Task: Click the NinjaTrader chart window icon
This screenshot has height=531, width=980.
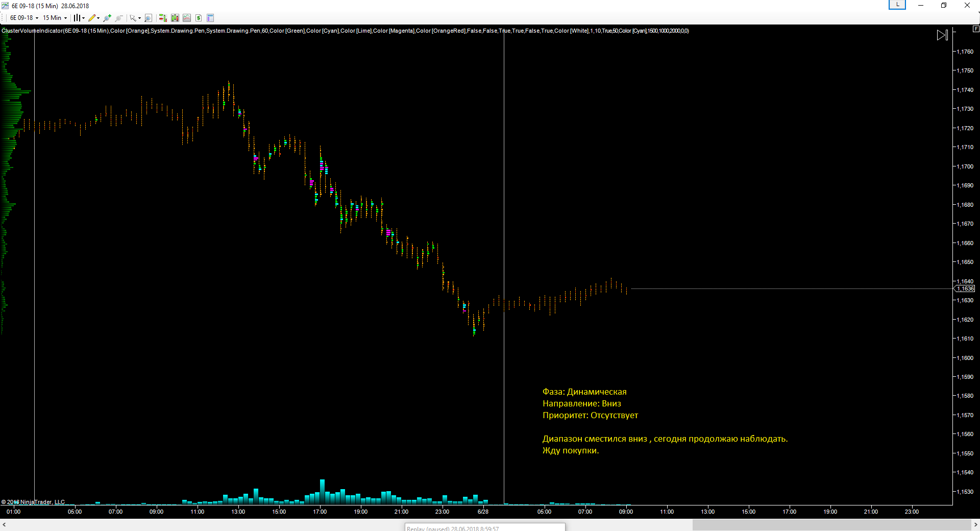Action: pyautogui.click(x=5, y=6)
